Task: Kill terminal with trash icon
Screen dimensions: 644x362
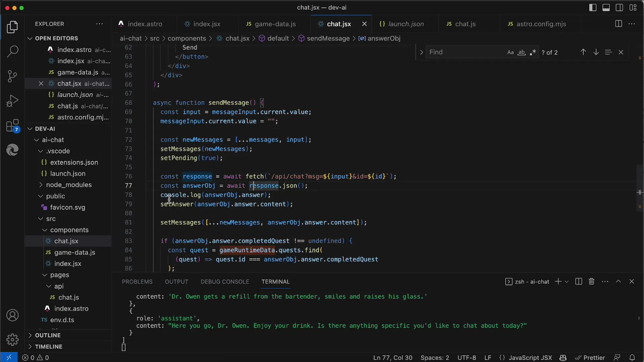Action: (592, 281)
